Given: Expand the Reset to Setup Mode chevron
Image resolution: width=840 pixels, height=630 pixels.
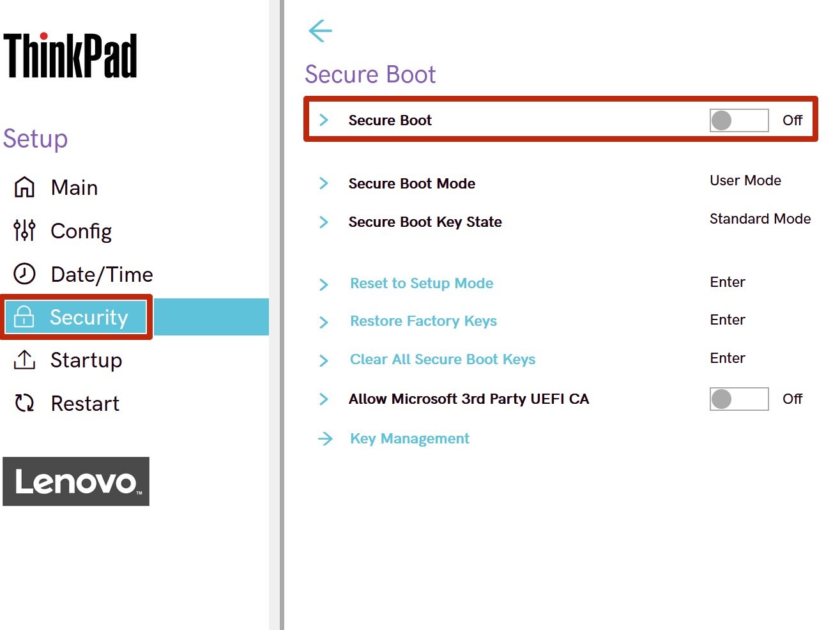Looking at the screenshot, I should pos(324,284).
